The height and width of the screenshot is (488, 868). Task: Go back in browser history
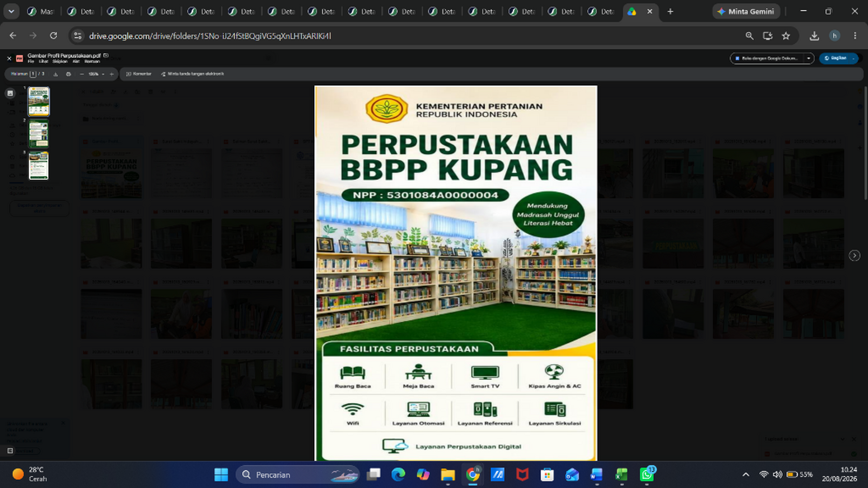pos(13,36)
